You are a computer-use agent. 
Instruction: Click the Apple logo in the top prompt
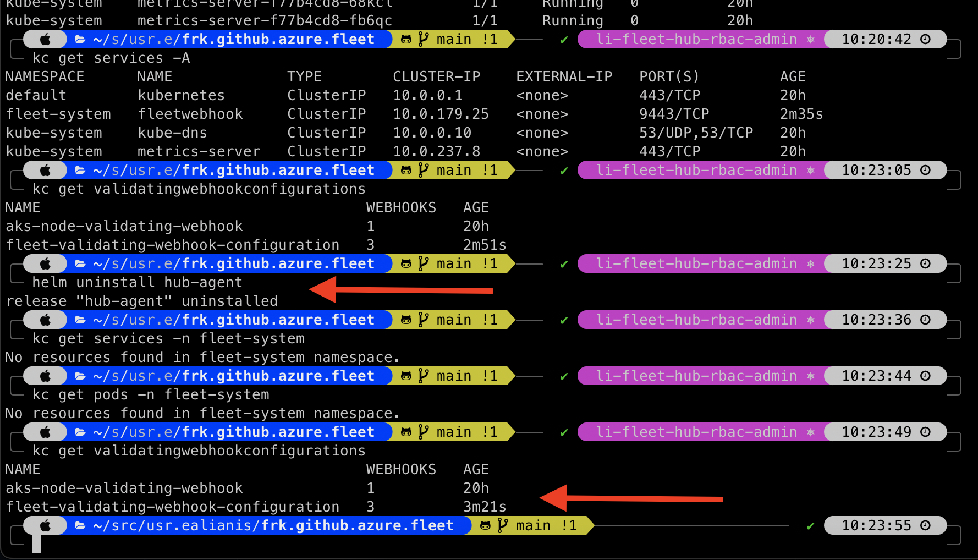[45, 39]
